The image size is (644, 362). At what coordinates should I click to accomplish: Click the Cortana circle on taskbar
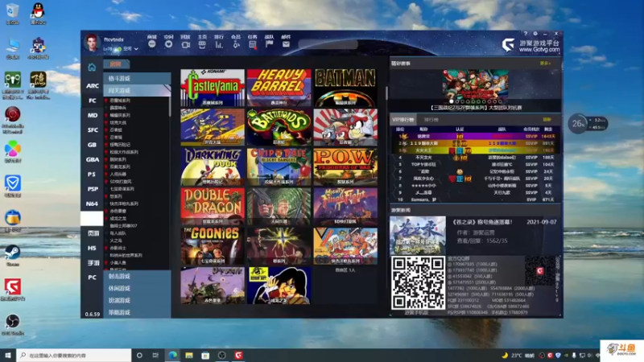[139, 355]
